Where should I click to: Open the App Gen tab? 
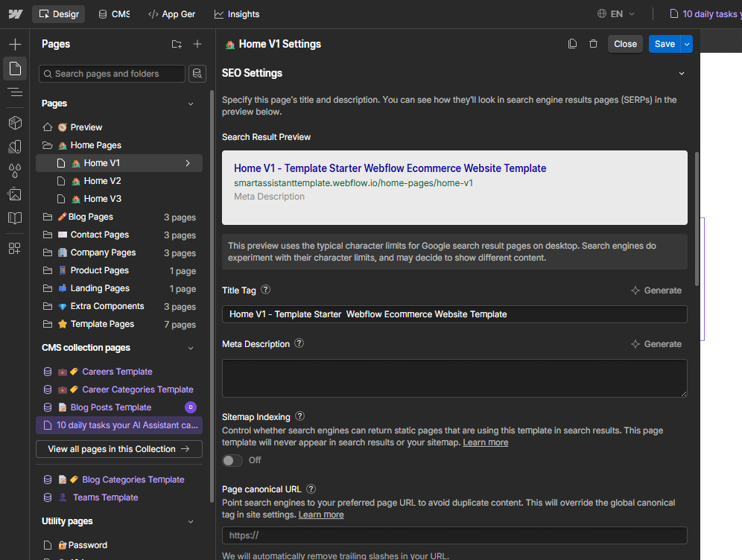coord(172,14)
